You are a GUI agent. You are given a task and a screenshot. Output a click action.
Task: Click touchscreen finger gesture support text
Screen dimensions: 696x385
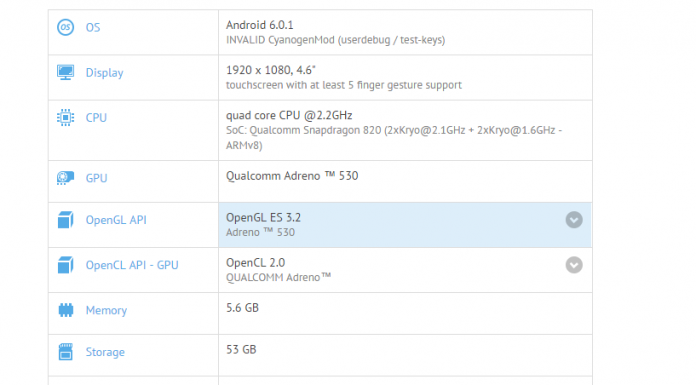[x=344, y=85]
